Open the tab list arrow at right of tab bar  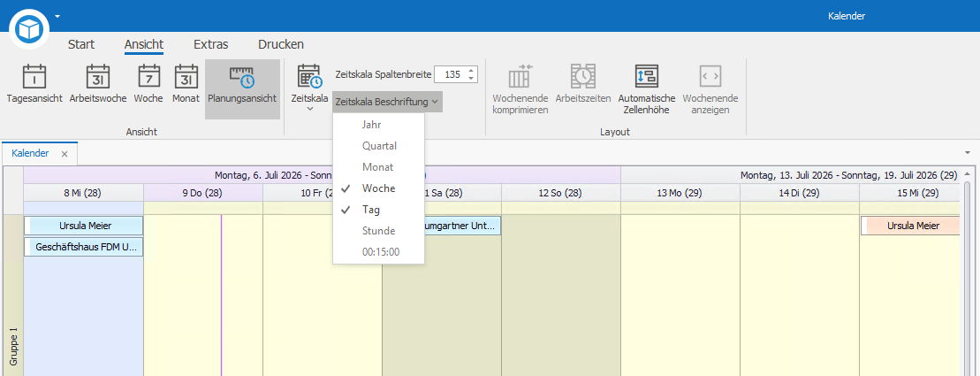[x=968, y=153]
